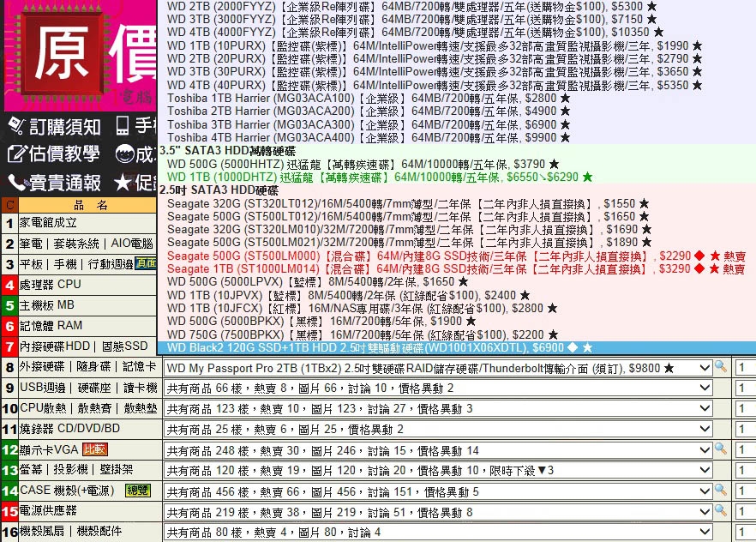Select green WD 1TB (1000DHTZ) 迅猛龍 option
756x542 pixels.
(x=457, y=178)
